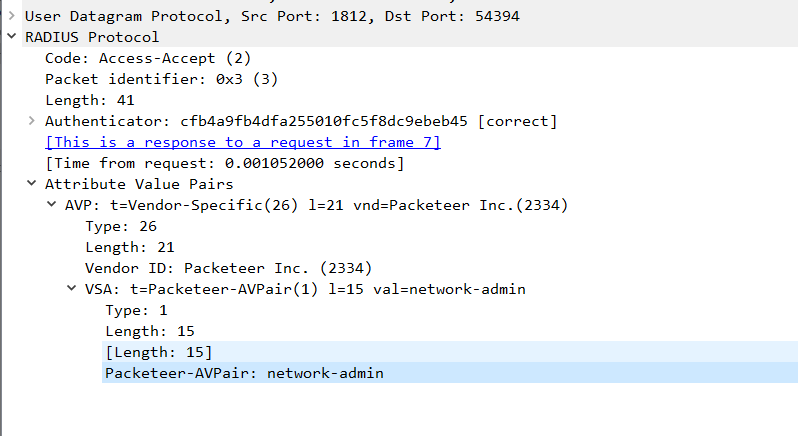Image resolution: width=798 pixels, height=436 pixels.
Task: Select the Code: Access-Accept (2) row
Action: [x=134, y=58]
